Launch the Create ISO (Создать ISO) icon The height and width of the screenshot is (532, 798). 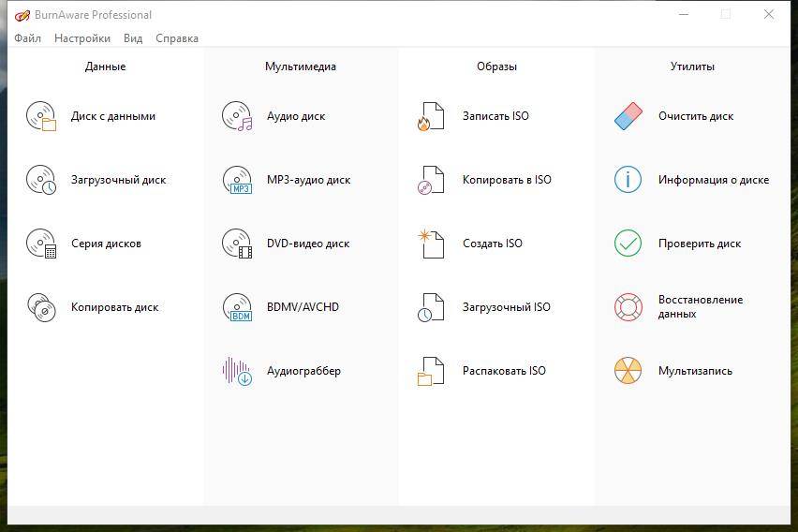pyautogui.click(x=431, y=244)
